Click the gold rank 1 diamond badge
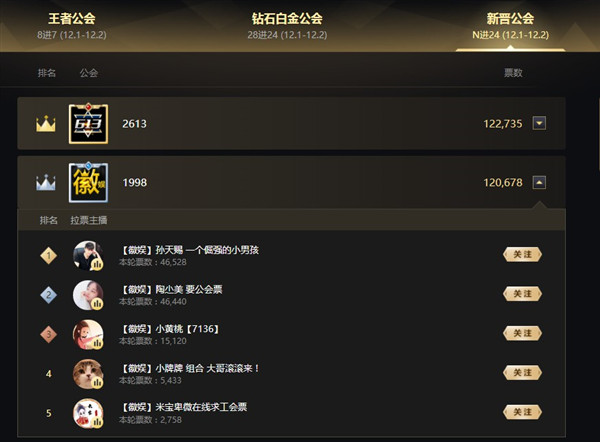600x442 pixels. tap(49, 256)
